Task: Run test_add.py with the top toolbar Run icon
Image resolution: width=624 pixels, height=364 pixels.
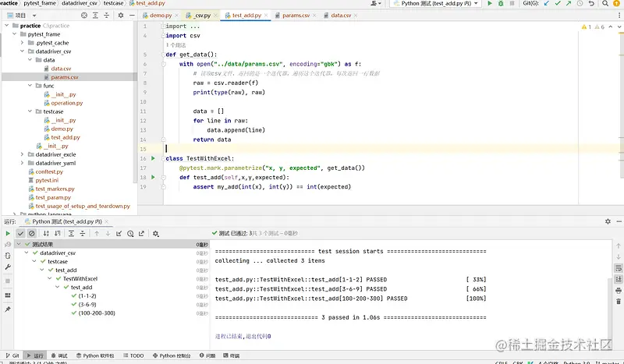Action: (x=490, y=3)
